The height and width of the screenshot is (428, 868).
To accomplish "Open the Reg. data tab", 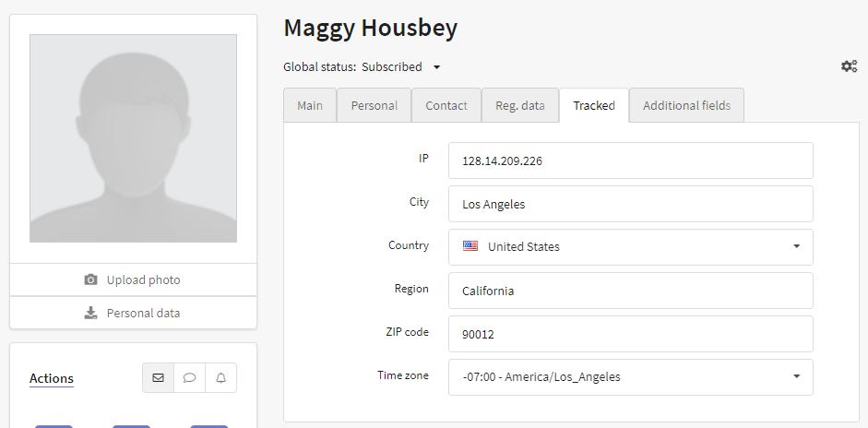I will 520,105.
